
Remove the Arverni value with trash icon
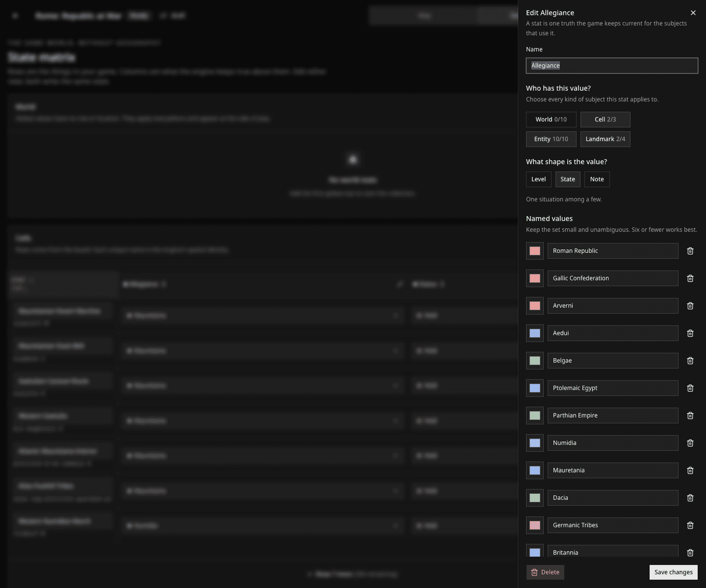(x=690, y=306)
